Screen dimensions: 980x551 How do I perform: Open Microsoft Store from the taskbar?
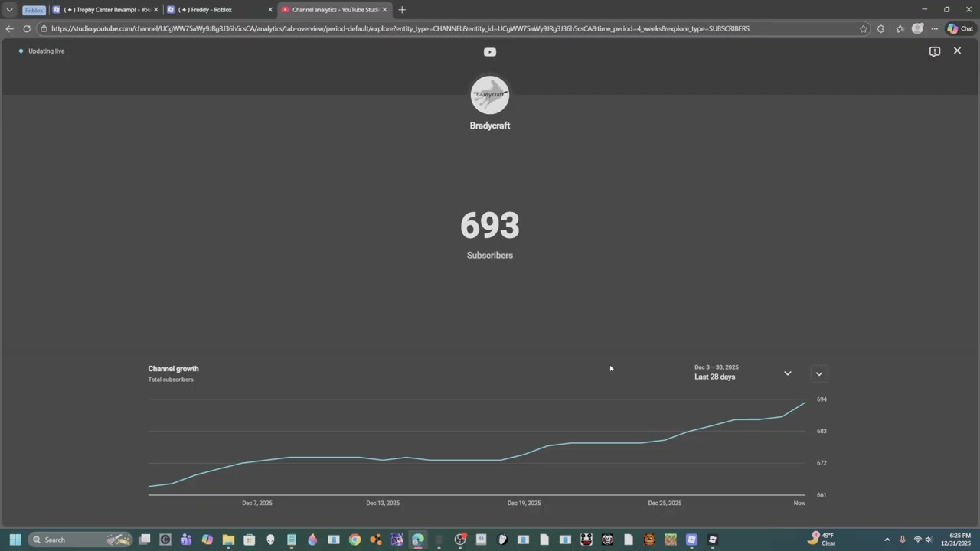pyautogui.click(x=249, y=540)
